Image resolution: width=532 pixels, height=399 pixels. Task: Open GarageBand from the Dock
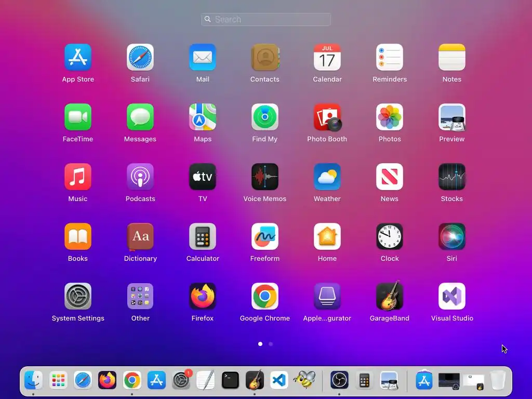pyautogui.click(x=255, y=379)
